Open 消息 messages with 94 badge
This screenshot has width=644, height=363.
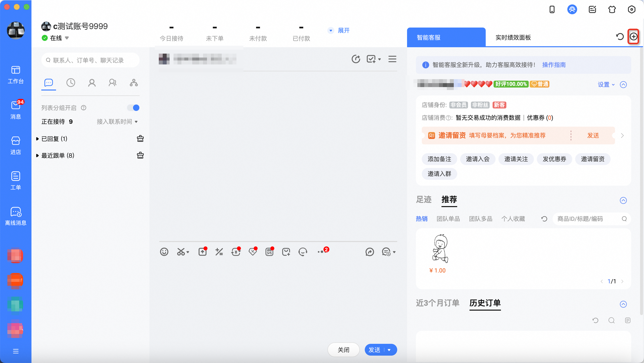(x=15, y=110)
